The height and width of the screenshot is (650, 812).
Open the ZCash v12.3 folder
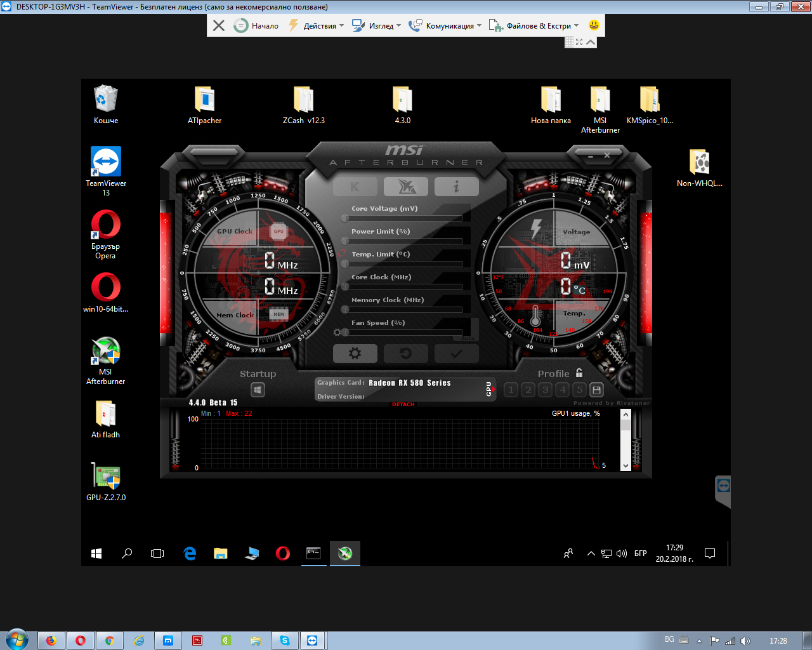[303, 105]
